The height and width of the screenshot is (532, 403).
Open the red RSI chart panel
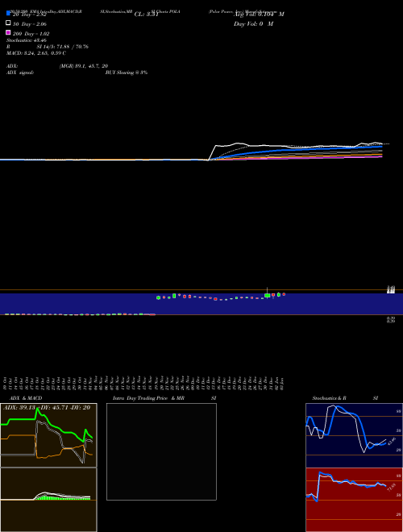pos(354,500)
